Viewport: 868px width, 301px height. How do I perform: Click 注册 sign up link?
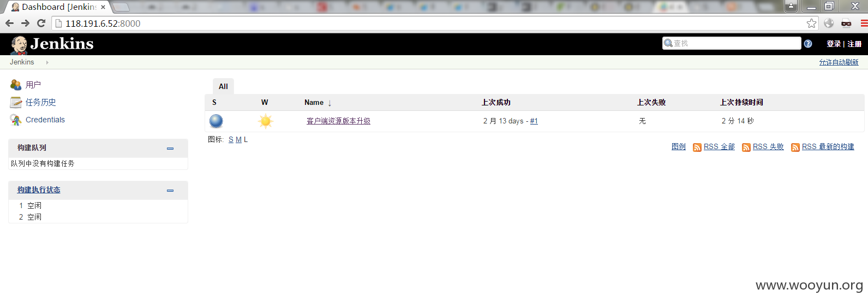[x=854, y=44]
